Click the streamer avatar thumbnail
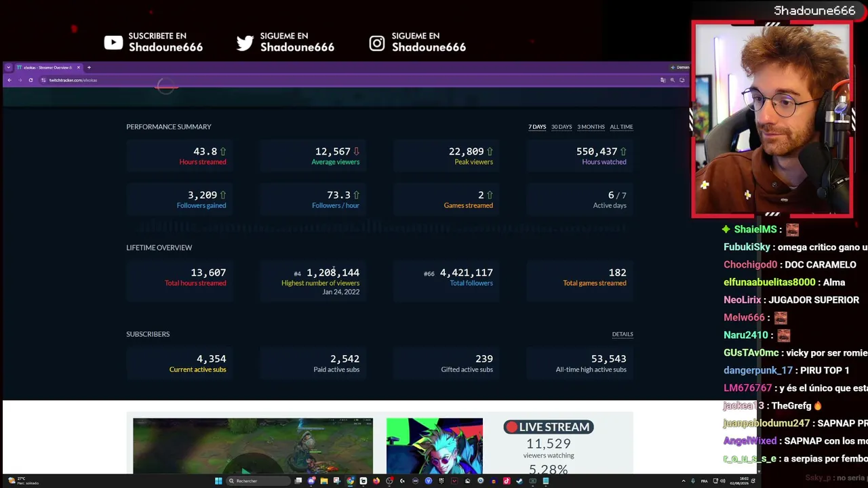The height and width of the screenshot is (488, 868). pos(435,446)
